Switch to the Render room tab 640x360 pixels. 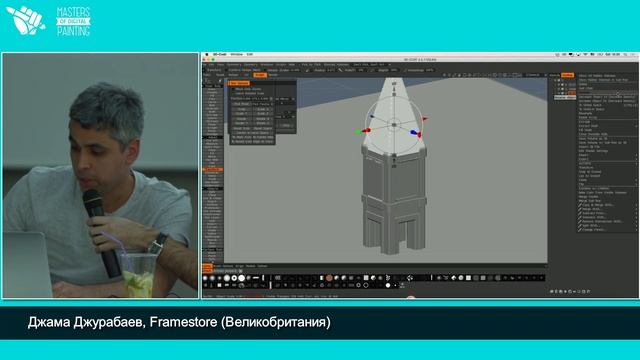tap(273, 75)
